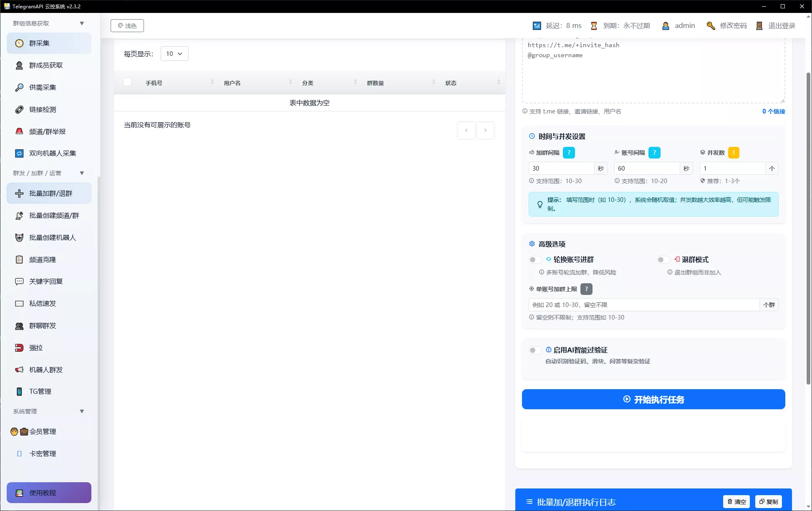The height and width of the screenshot is (511, 812).
Task: Click the 频道克隆 clipboard icon
Action: pos(19,259)
